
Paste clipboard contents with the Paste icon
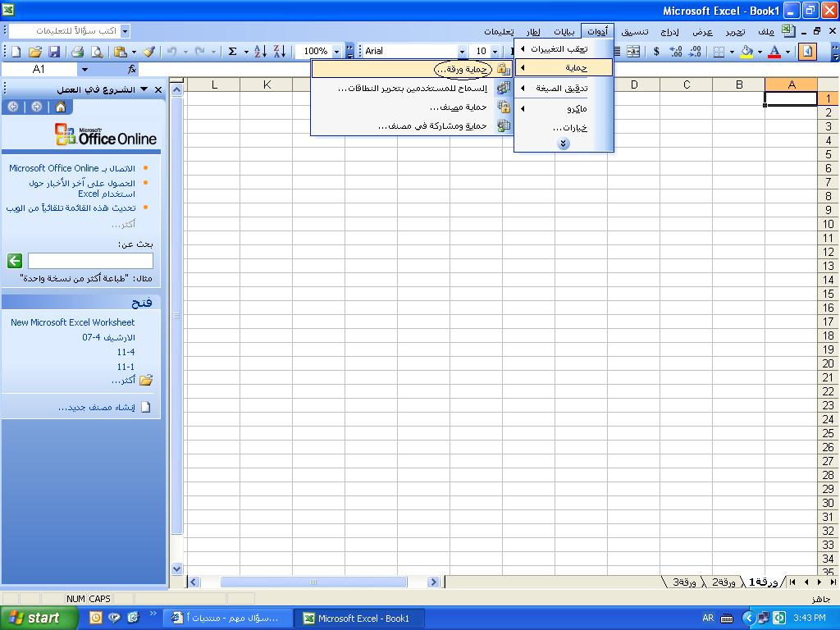[x=121, y=52]
